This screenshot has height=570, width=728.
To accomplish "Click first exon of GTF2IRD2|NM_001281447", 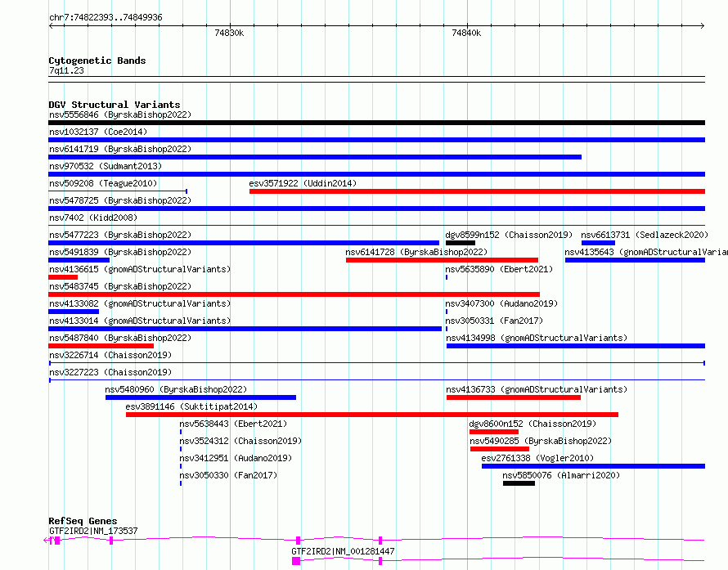I will (296, 561).
